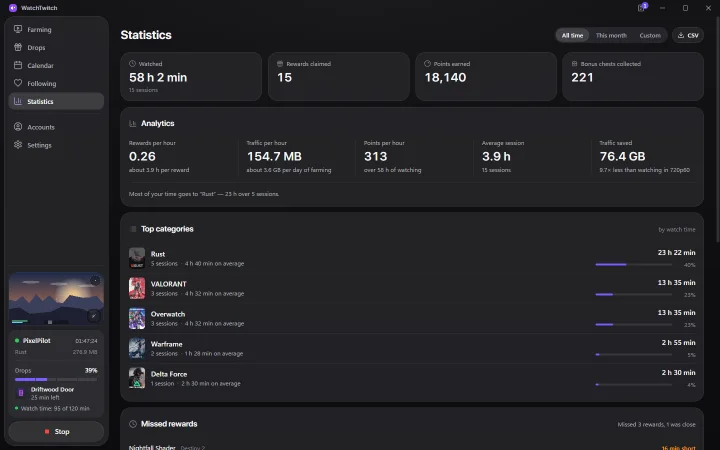Click the '0.26' rewards per hour value

142,157
